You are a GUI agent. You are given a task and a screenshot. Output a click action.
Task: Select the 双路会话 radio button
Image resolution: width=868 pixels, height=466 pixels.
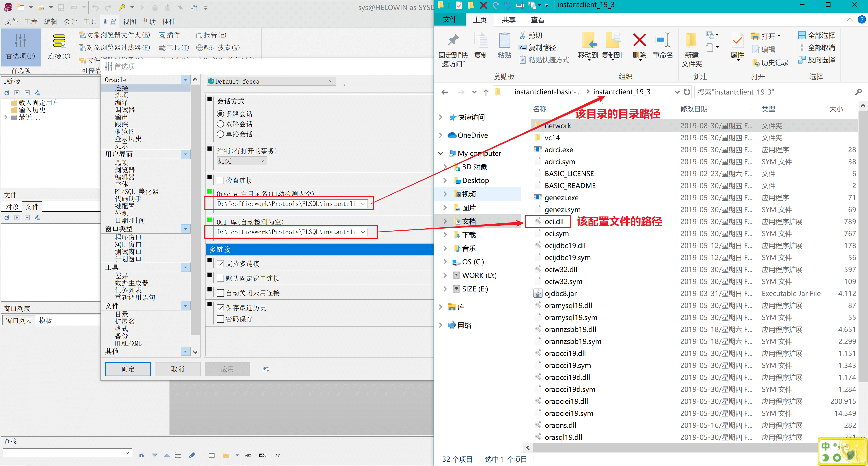click(220, 124)
